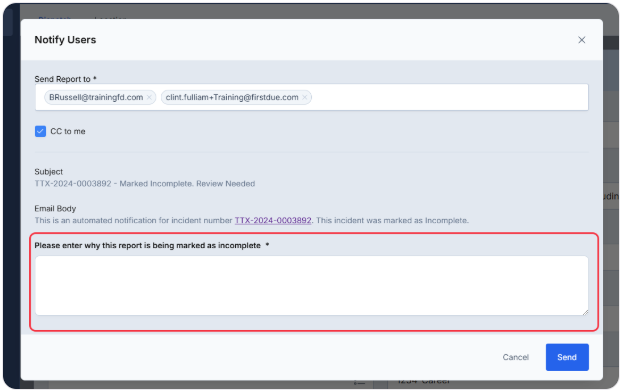Select the BRussell@trainingfd.com email chip
620x391 pixels.
pos(100,97)
